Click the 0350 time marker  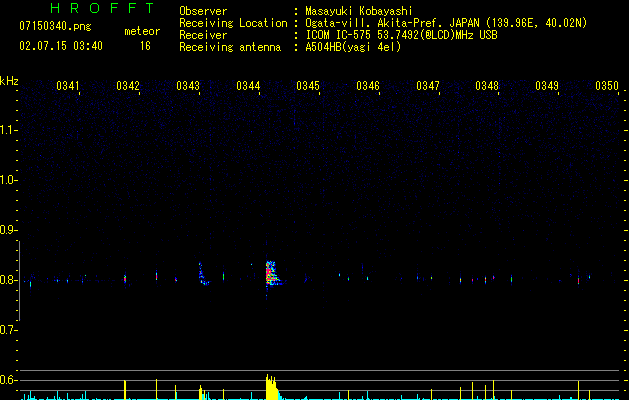pos(607,86)
